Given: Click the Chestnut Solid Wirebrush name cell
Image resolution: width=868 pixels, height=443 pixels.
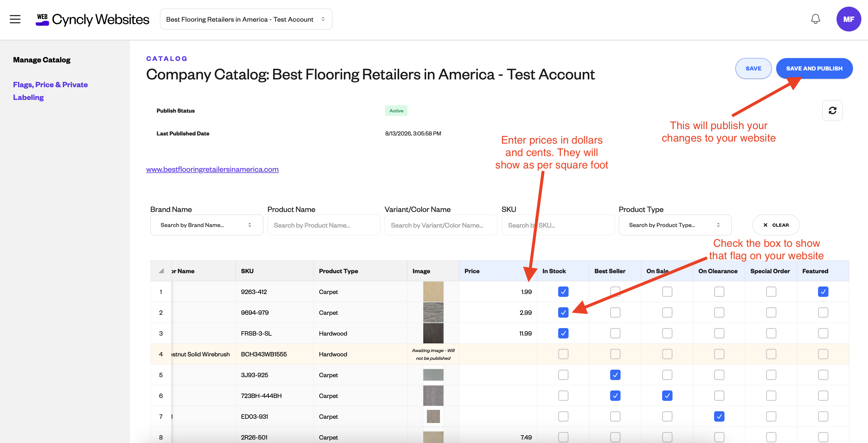Looking at the screenshot, I should point(204,354).
